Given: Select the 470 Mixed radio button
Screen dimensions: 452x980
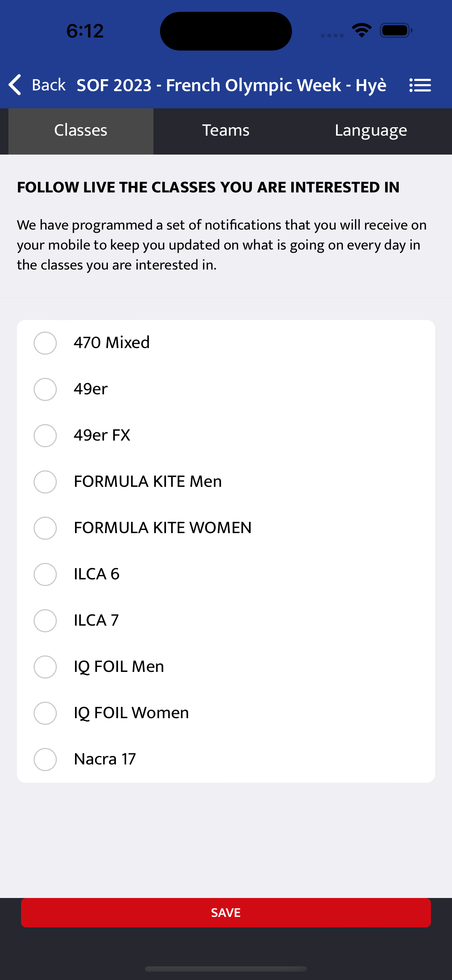Looking at the screenshot, I should pos(45,343).
